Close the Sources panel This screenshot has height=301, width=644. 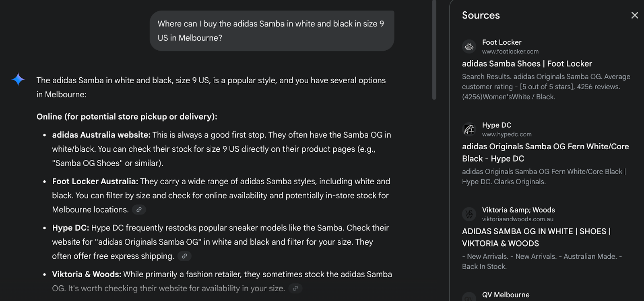(x=635, y=15)
